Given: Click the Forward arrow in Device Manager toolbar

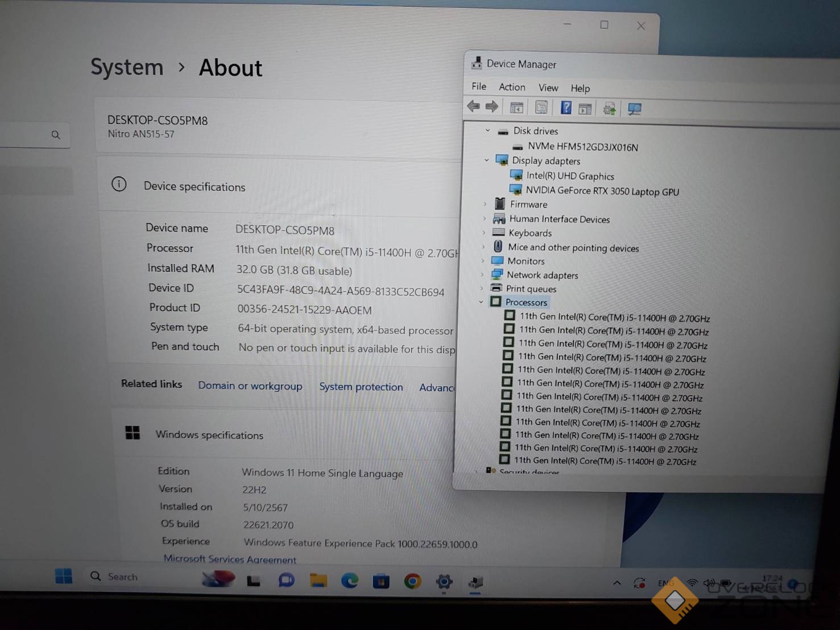Looking at the screenshot, I should [492, 106].
